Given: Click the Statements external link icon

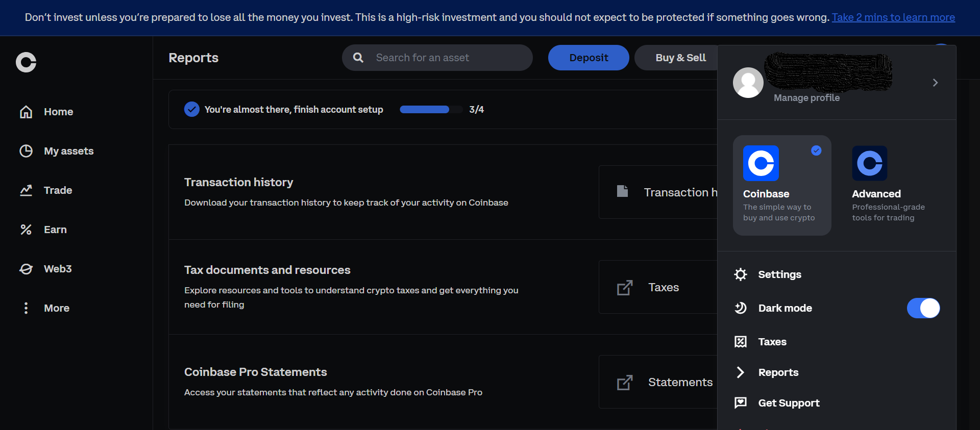Looking at the screenshot, I should pyautogui.click(x=625, y=382).
